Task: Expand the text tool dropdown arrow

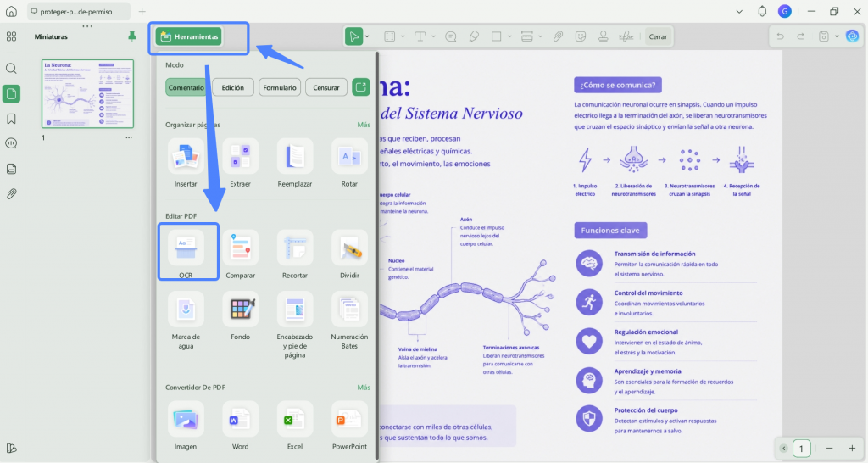Action: tap(433, 36)
